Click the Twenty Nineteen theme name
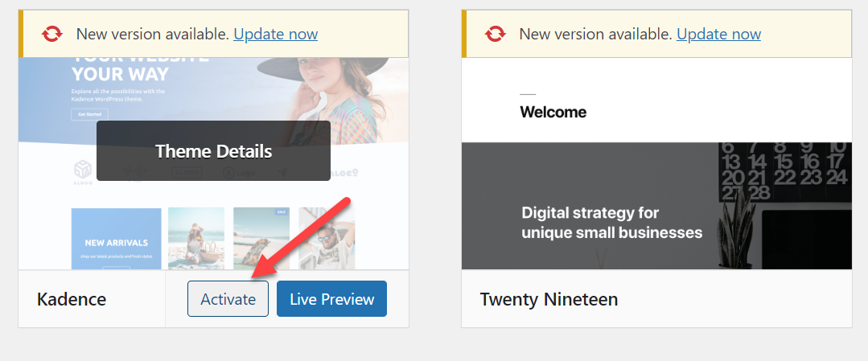The image size is (868, 361). [549, 300]
